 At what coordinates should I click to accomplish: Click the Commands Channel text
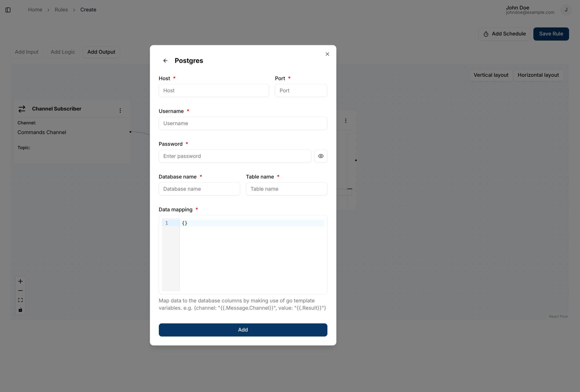coord(42,133)
